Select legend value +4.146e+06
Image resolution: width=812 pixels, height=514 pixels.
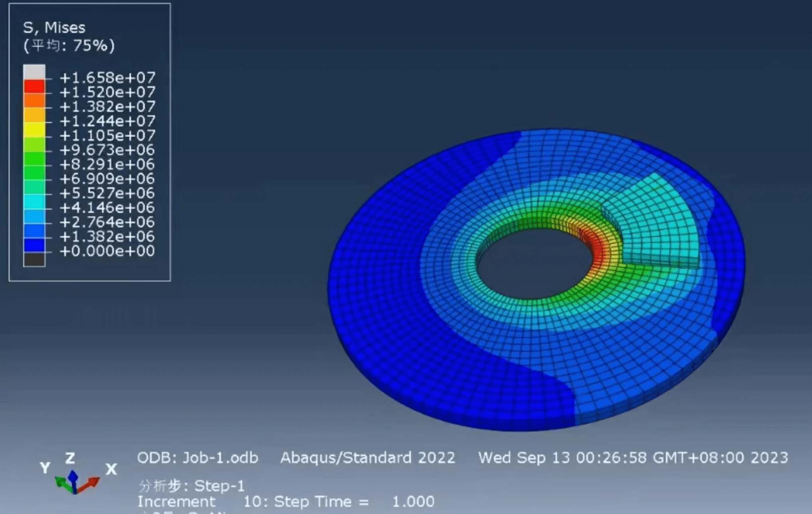[107, 207]
